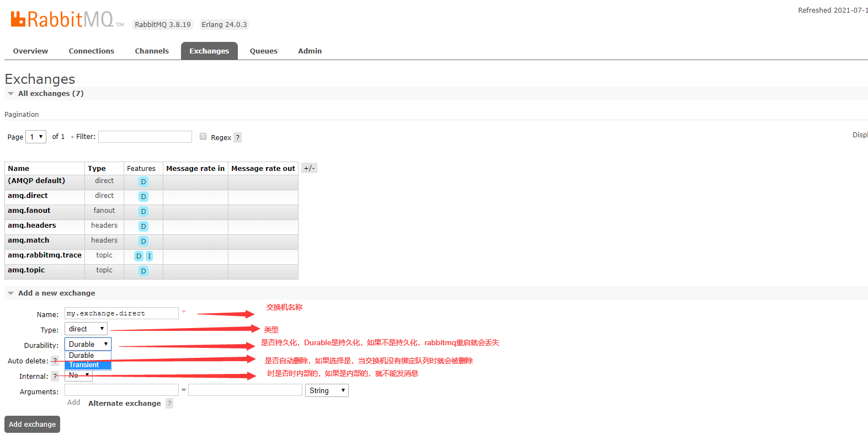Choose the Durable option in list
This screenshot has height=440, width=868.
tap(88, 356)
